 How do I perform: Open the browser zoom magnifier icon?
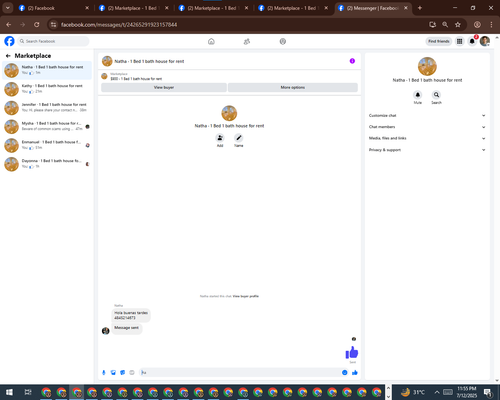click(x=445, y=24)
